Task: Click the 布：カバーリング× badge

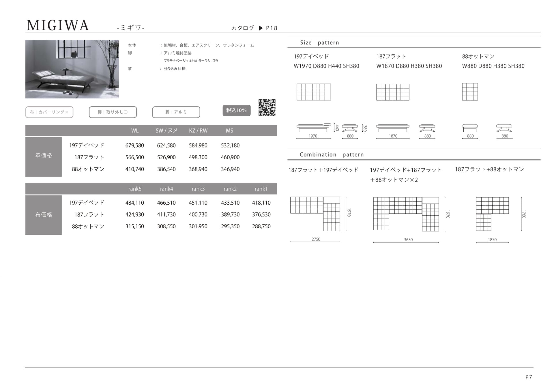Action: tap(49, 112)
